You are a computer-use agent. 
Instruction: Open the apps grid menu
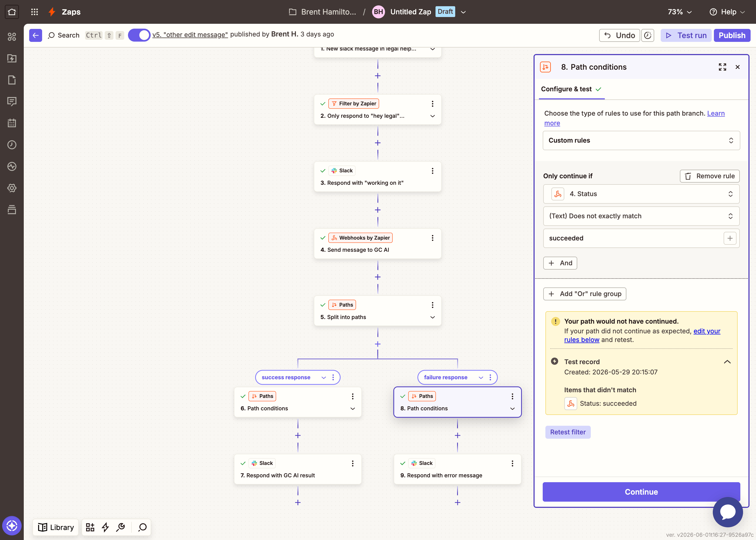pos(35,12)
